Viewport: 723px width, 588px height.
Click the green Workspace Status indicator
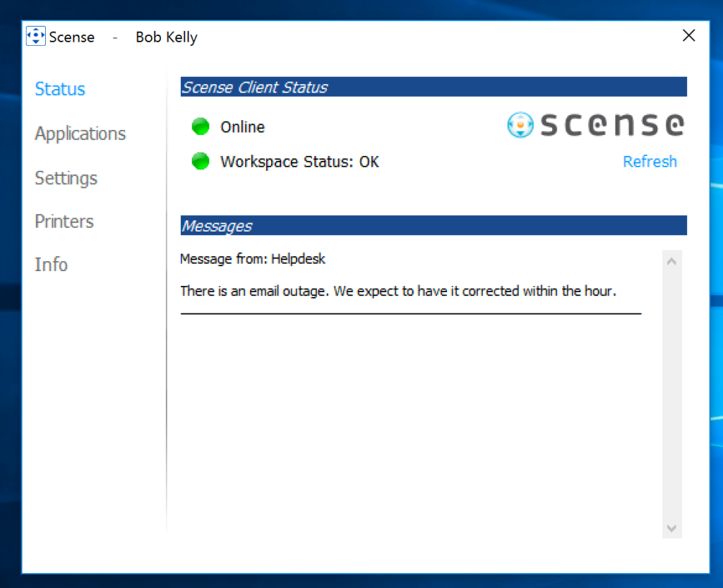pos(201,161)
